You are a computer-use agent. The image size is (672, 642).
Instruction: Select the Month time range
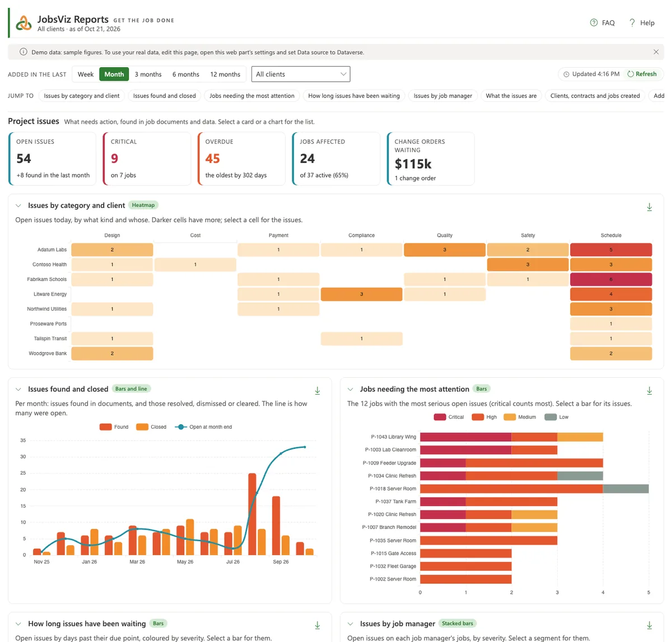click(x=114, y=74)
